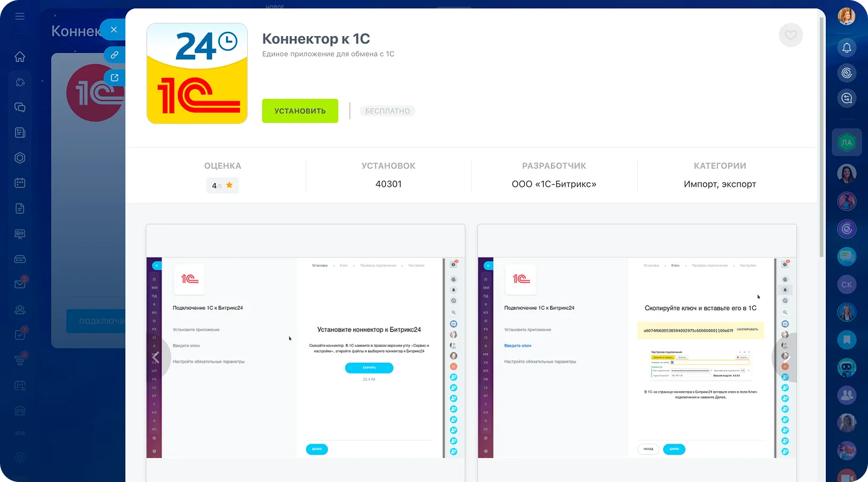Show the previous screenshot with the left arrow
The width and height of the screenshot is (868, 482).
click(x=156, y=357)
